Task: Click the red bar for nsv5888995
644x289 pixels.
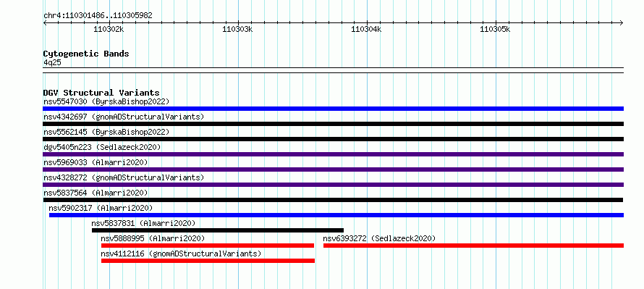Action: (x=208, y=246)
